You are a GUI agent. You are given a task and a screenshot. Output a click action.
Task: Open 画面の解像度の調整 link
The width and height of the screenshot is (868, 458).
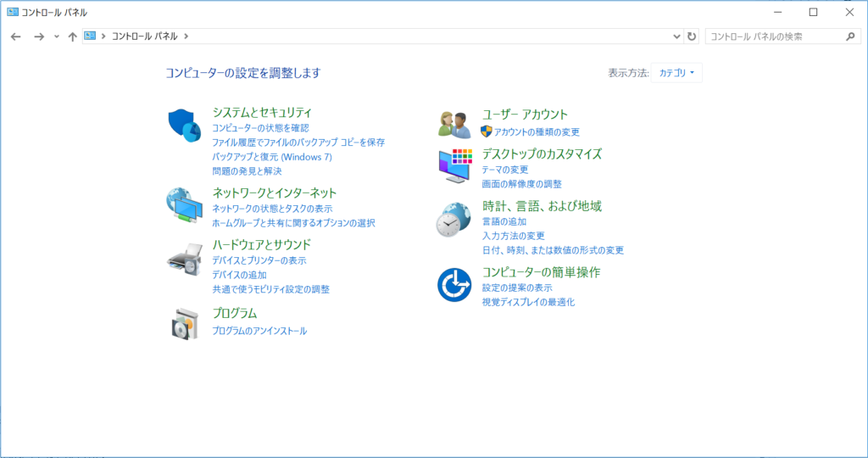click(x=521, y=184)
